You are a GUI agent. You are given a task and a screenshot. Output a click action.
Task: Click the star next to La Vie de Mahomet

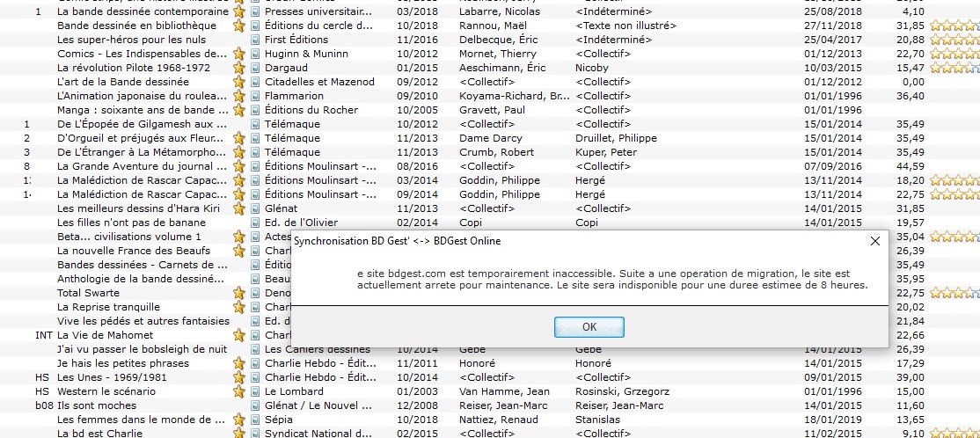coord(238,335)
